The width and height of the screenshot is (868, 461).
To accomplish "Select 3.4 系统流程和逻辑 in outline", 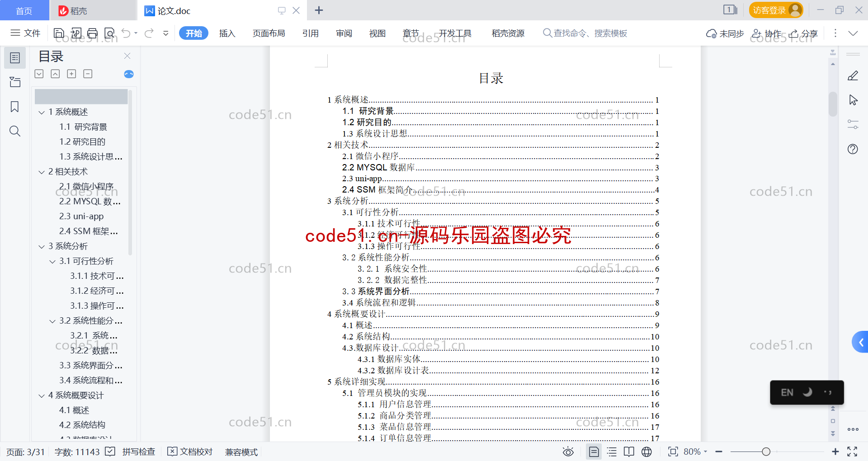I will 91,380.
